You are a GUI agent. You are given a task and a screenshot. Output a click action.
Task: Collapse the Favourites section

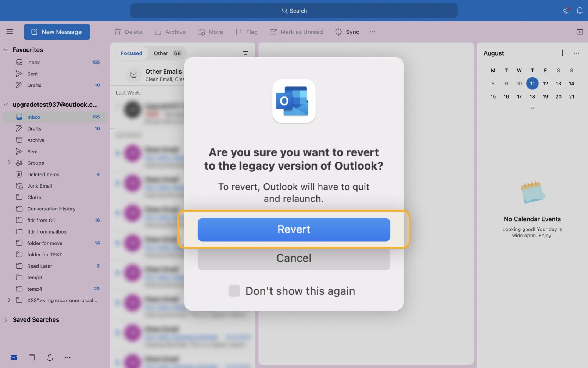click(6, 50)
